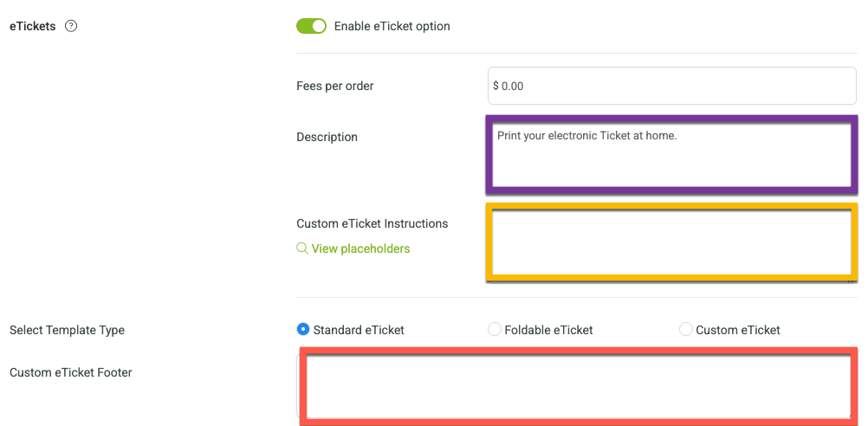
Task: Click the "Custom eTicket Footer" label
Action: 71,372
